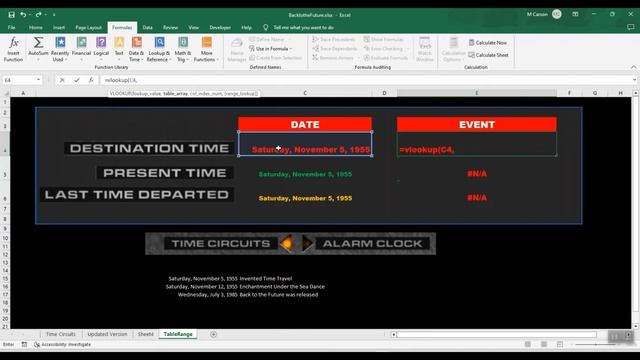This screenshot has height=360, width=640.
Task: Customize Quick Access Toolbar dropdown
Action: point(54,15)
